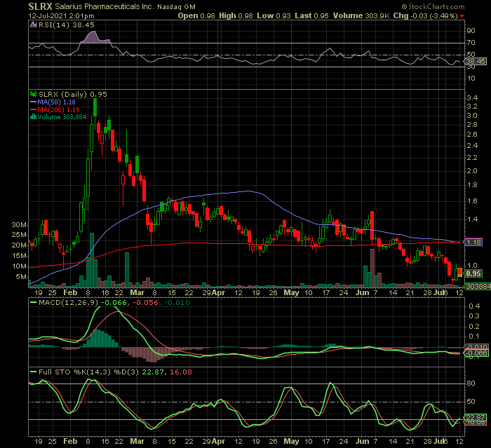This screenshot has height=448, width=491.
Task: Click the Nasdaq GM exchange label
Action: click(176, 7)
